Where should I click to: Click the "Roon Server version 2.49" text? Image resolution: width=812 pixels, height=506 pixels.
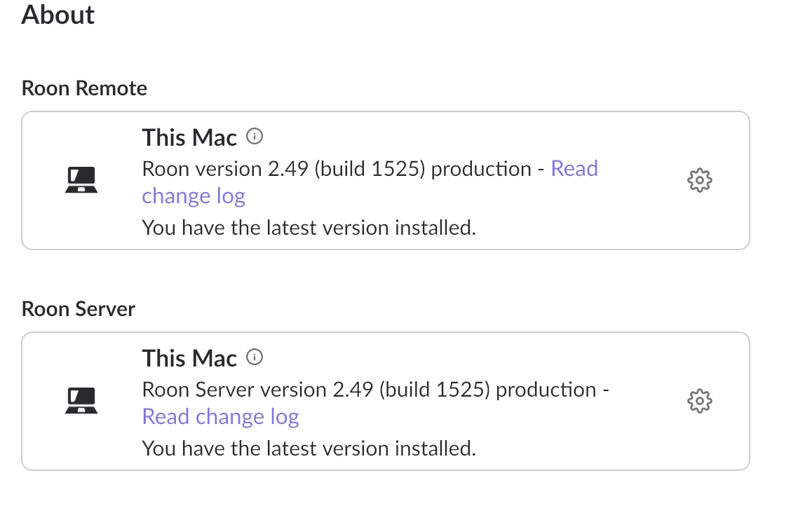(x=257, y=390)
